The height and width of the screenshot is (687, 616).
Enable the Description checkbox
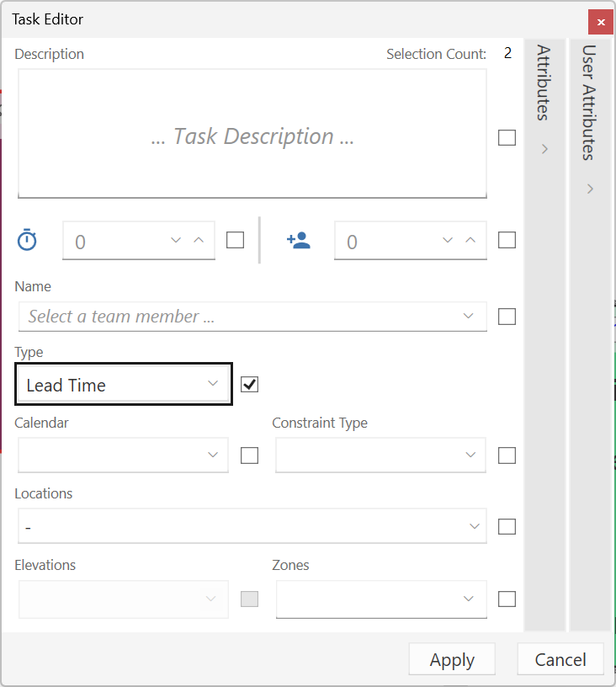pyautogui.click(x=507, y=137)
